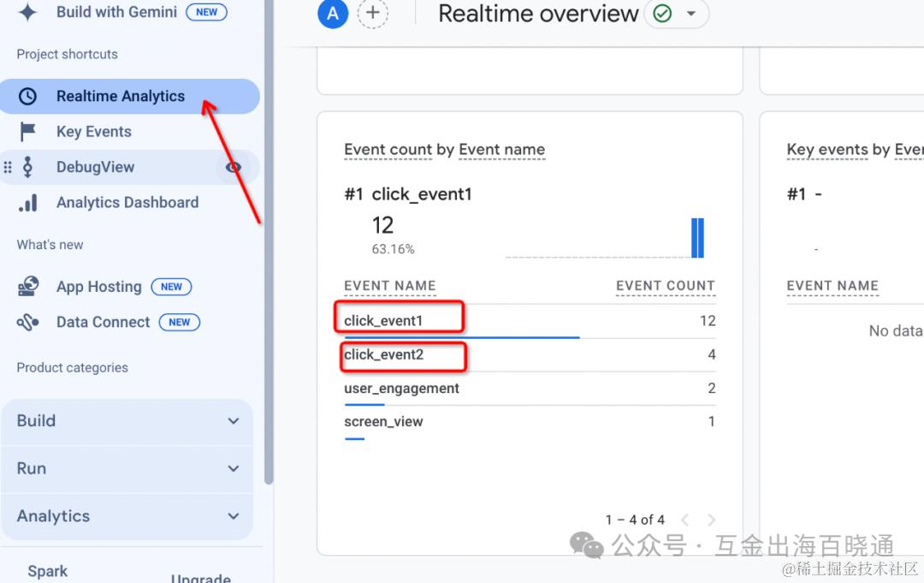The width and height of the screenshot is (924, 583).
Task: Click the sidebar vertical scrollbar
Action: (x=269, y=241)
